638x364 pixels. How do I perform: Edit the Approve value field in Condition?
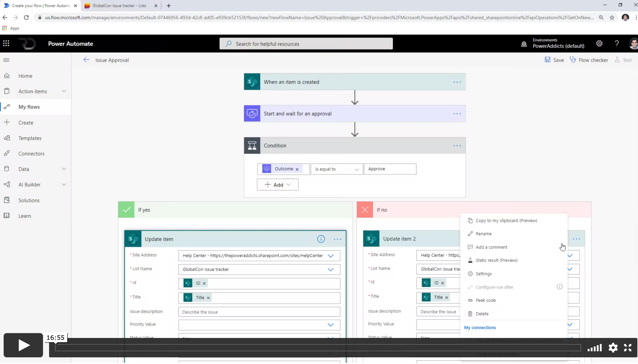point(390,169)
